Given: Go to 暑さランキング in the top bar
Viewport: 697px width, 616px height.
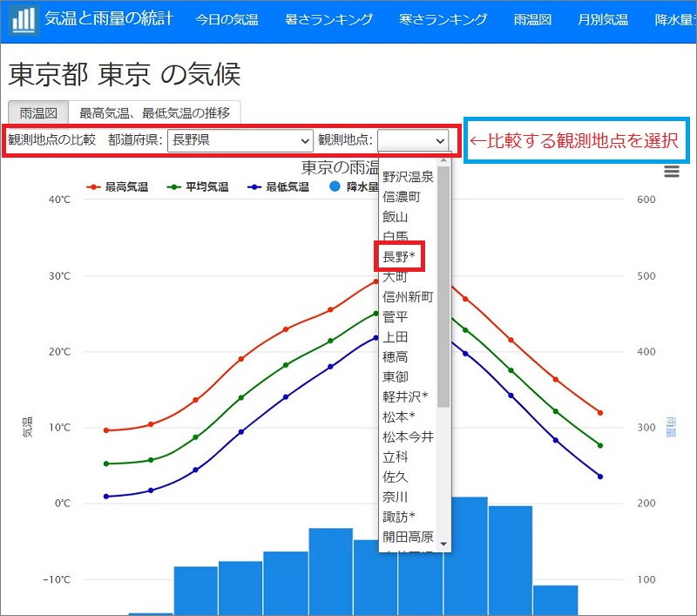Looking at the screenshot, I should tap(331, 17).
